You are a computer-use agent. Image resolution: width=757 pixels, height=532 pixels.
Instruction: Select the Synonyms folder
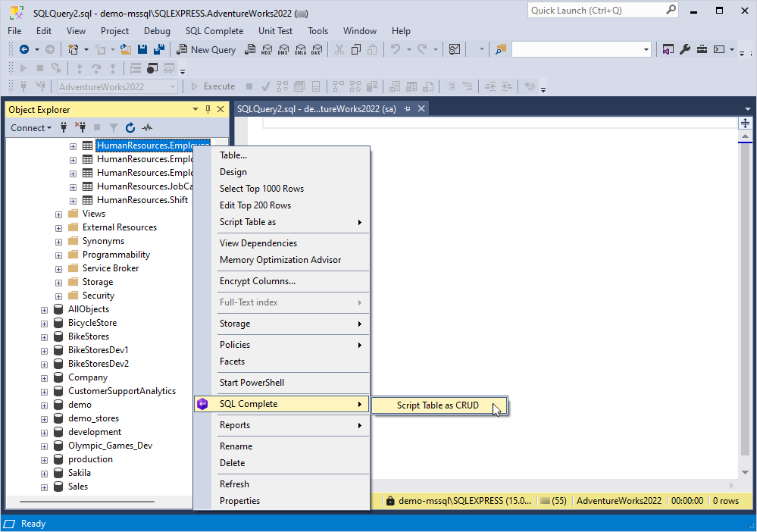(103, 241)
